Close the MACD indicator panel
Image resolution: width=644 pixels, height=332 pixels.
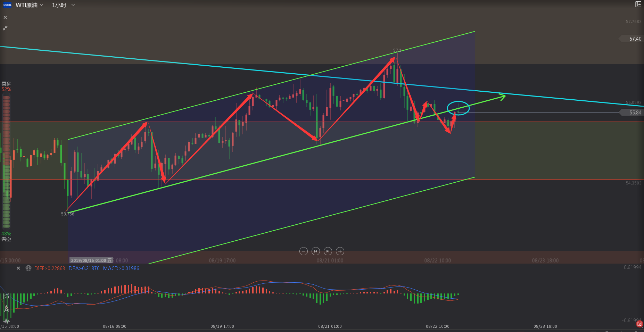(18, 268)
